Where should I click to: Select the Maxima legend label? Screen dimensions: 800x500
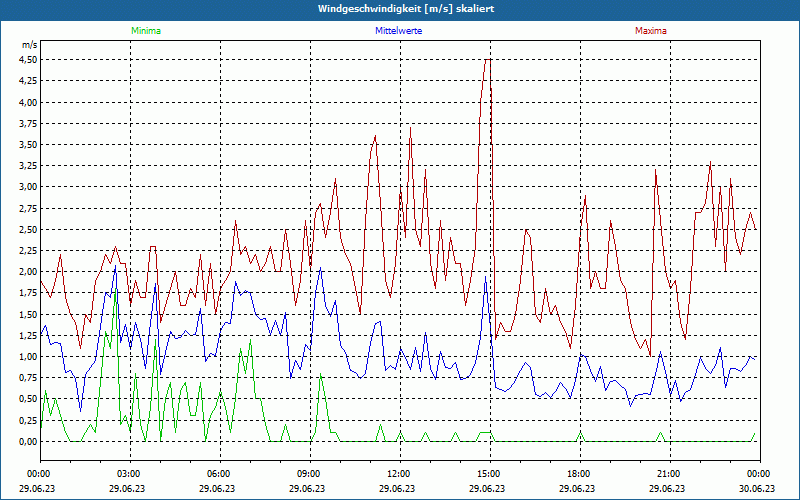pos(651,31)
